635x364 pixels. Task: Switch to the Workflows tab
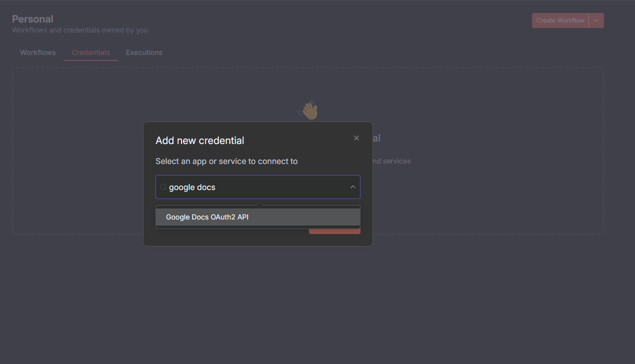coord(38,52)
